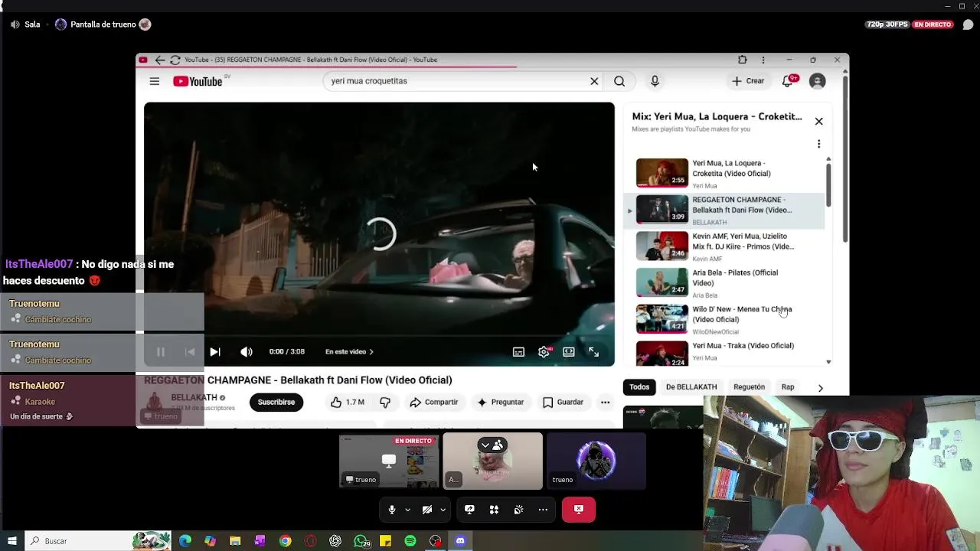The width and height of the screenshot is (980, 551).
Task: Expand the En este video chapters
Action: [x=349, y=352]
